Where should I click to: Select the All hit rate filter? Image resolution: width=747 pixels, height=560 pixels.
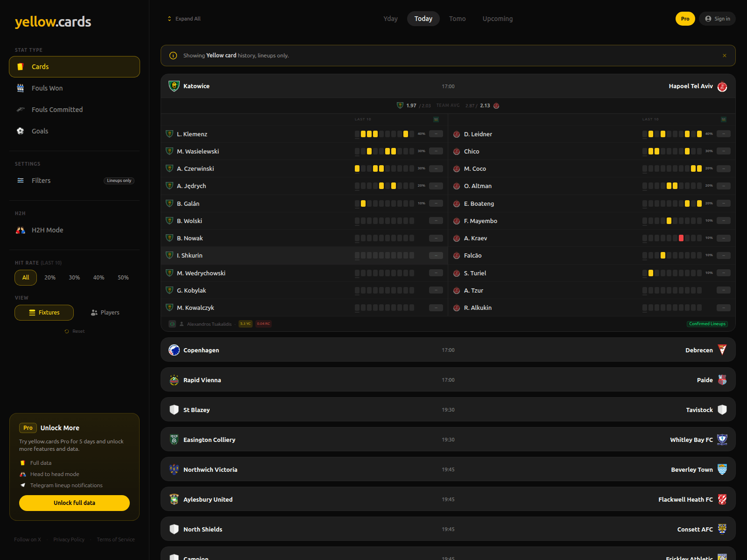pos(26,278)
